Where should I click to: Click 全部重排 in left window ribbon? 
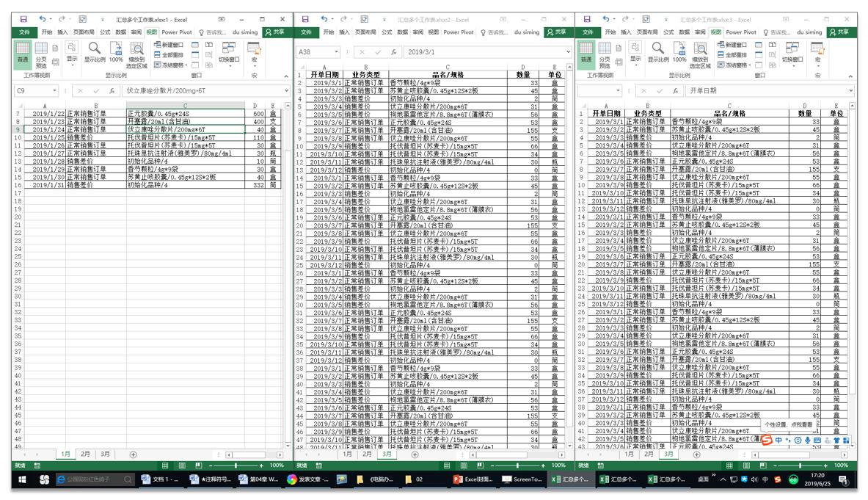tap(168, 55)
